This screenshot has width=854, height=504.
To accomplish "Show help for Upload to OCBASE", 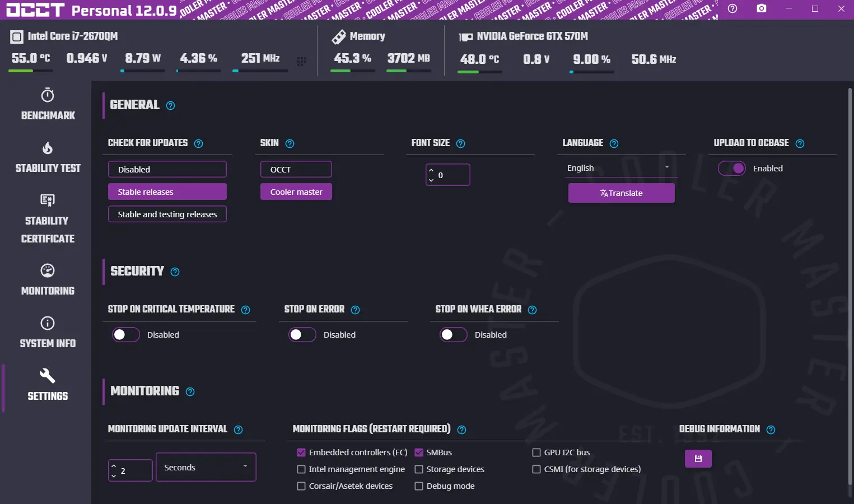I will (800, 144).
